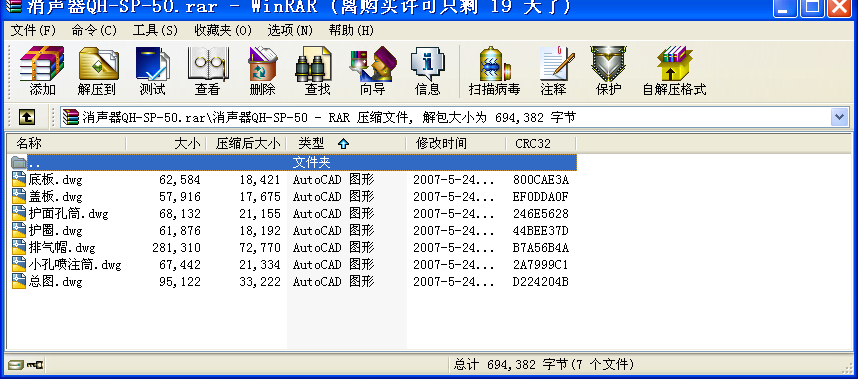Viewport: 858px width, 379px height.
Task: Click CRC32 value 2A7999C1
Action: 541,265
